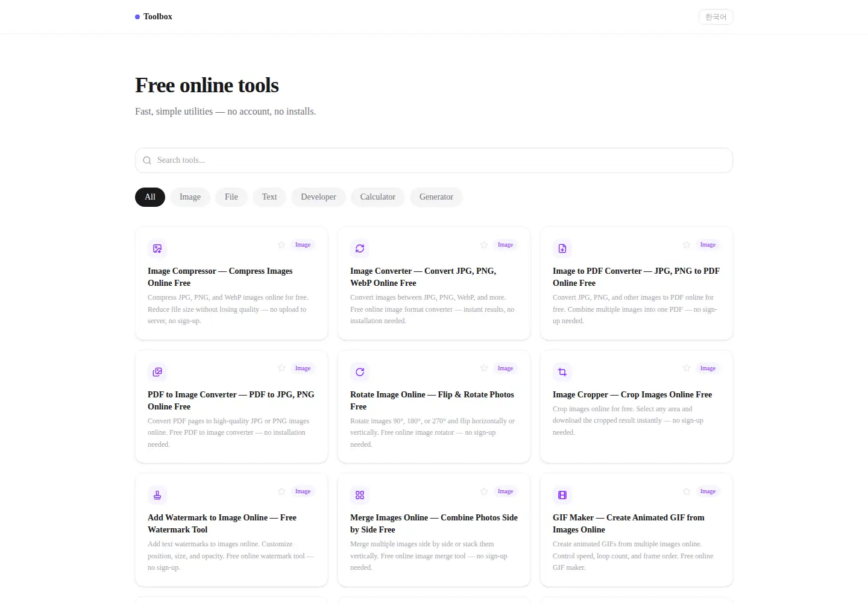This screenshot has height=603, width=868.
Task: Click Image tag on the Image Cropper card
Action: pyautogui.click(x=708, y=368)
